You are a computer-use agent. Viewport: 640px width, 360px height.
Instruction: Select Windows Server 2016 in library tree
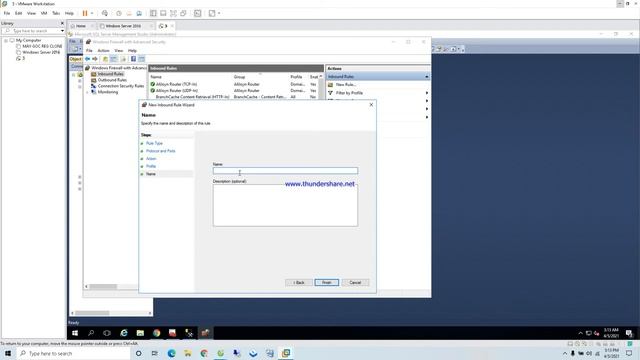point(41,52)
